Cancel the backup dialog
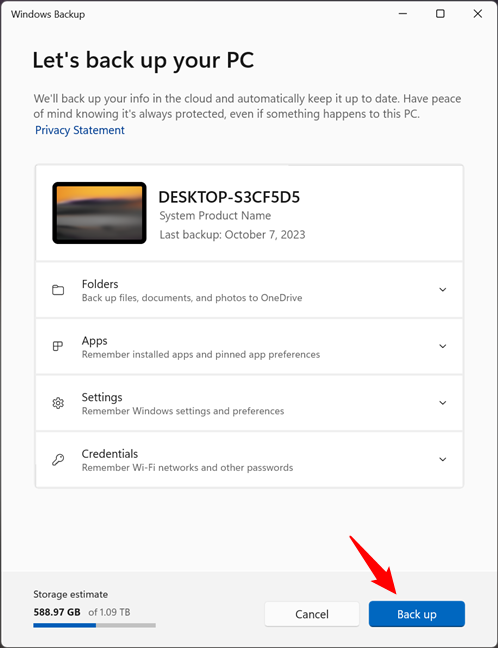498x648 pixels. (312, 614)
